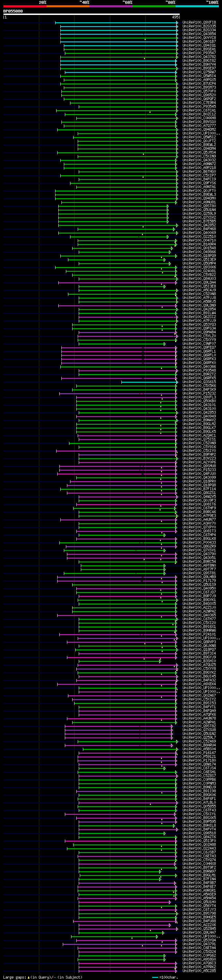Click the white query sequence bar

pos(92,15)
